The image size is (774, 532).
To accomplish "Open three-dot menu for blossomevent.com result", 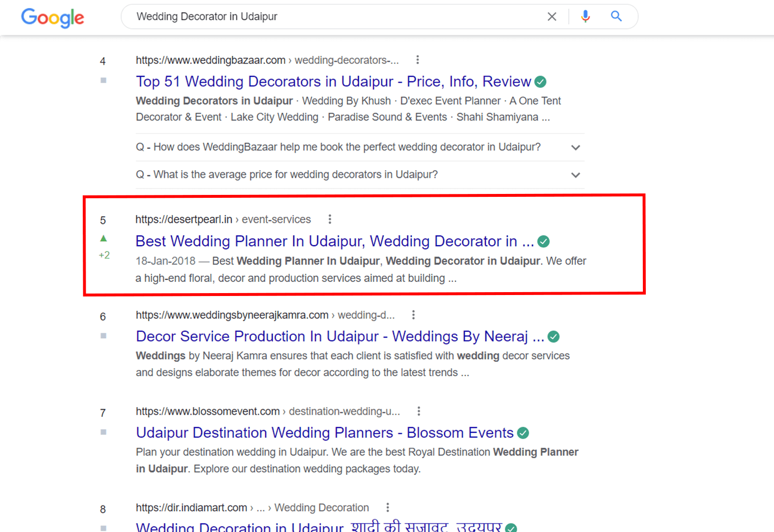I will [418, 411].
